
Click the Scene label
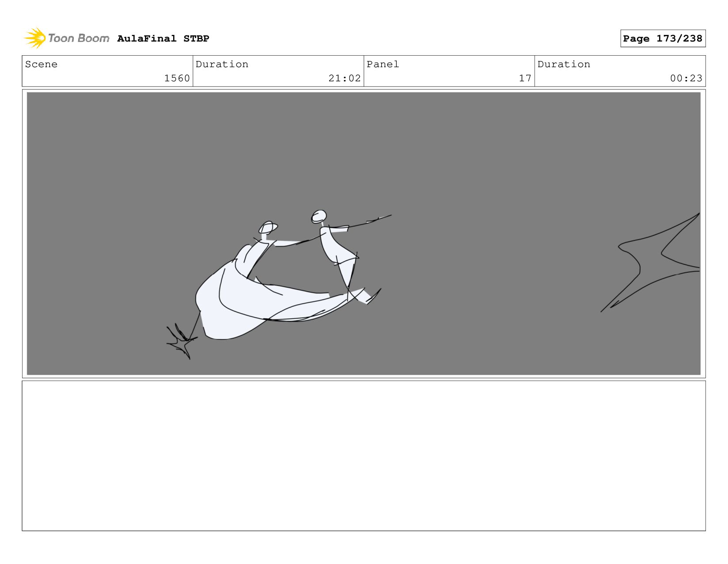point(41,64)
